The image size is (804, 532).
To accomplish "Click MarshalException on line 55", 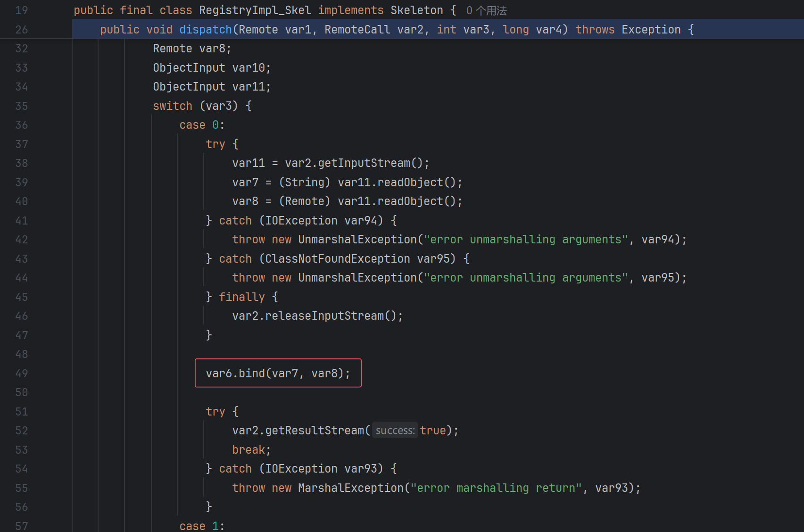I will 350,488.
